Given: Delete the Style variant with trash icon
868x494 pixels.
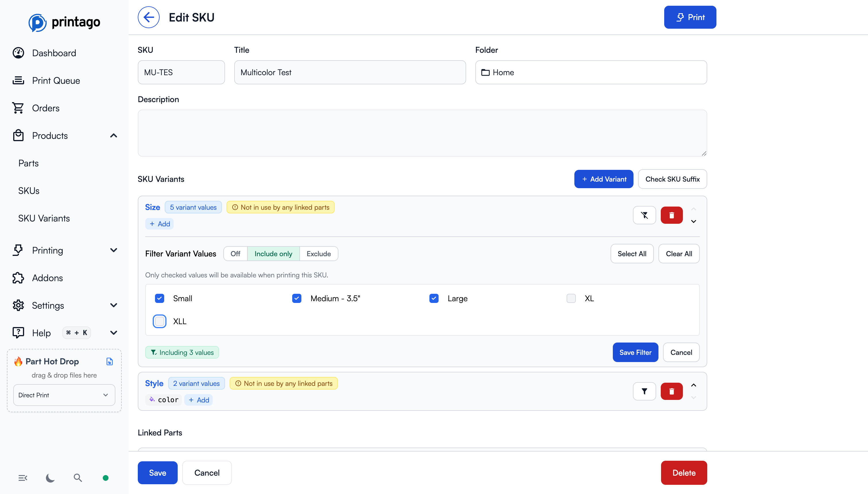Looking at the screenshot, I should pyautogui.click(x=671, y=391).
